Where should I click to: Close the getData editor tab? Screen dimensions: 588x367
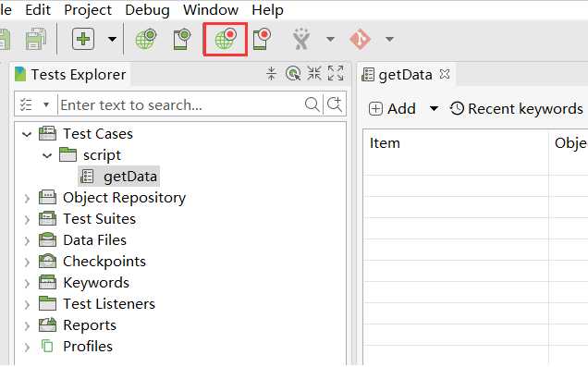point(445,74)
